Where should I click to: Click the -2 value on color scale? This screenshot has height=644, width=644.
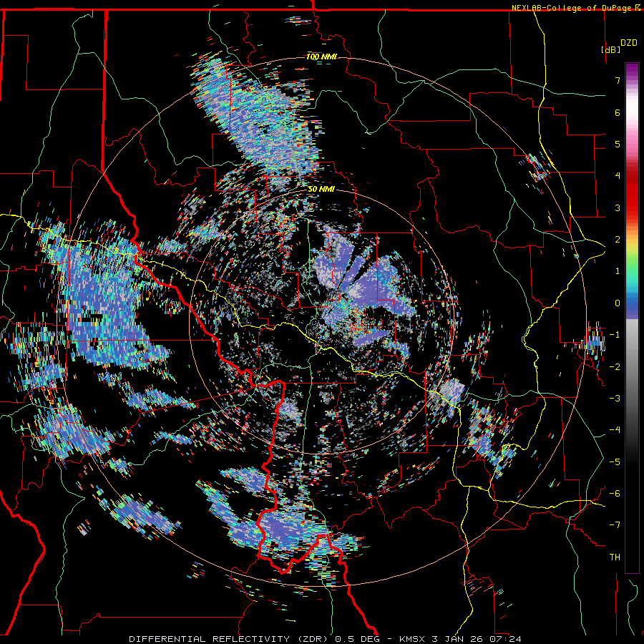pos(615,367)
